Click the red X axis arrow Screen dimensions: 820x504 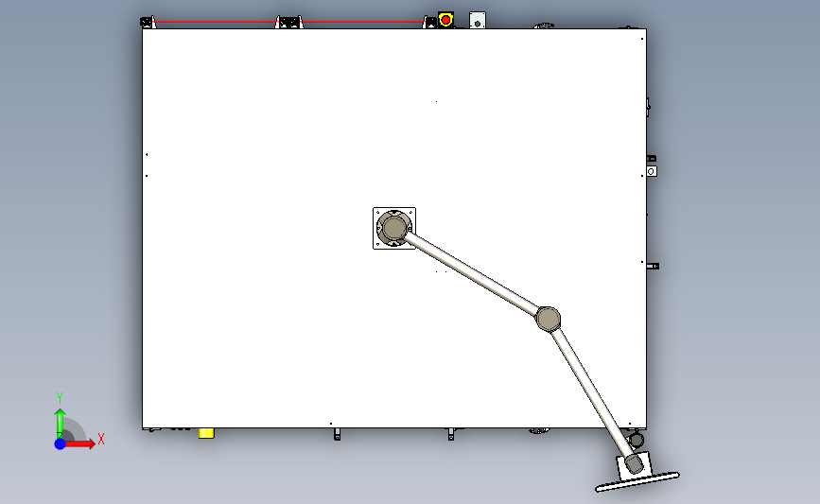pyautogui.click(x=79, y=443)
